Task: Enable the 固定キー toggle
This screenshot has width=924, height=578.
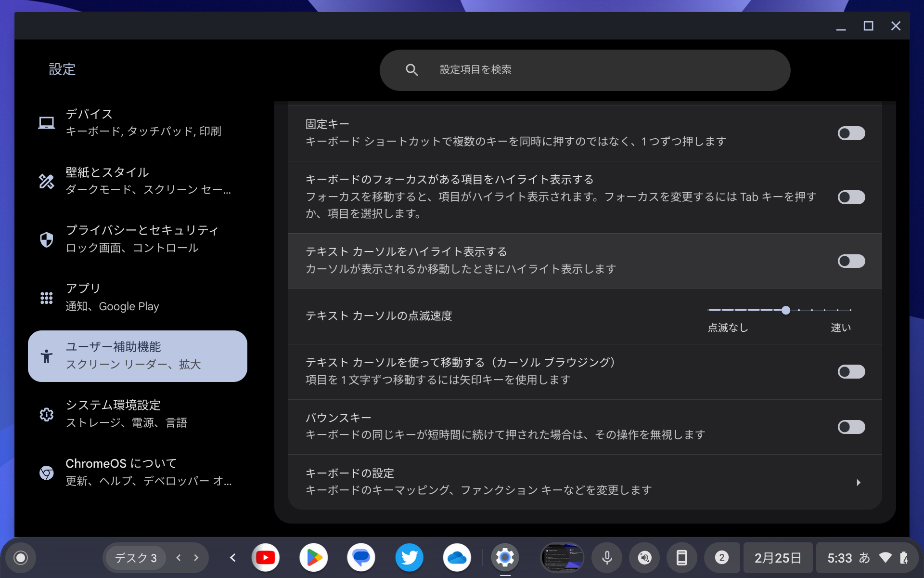Action: click(851, 133)
